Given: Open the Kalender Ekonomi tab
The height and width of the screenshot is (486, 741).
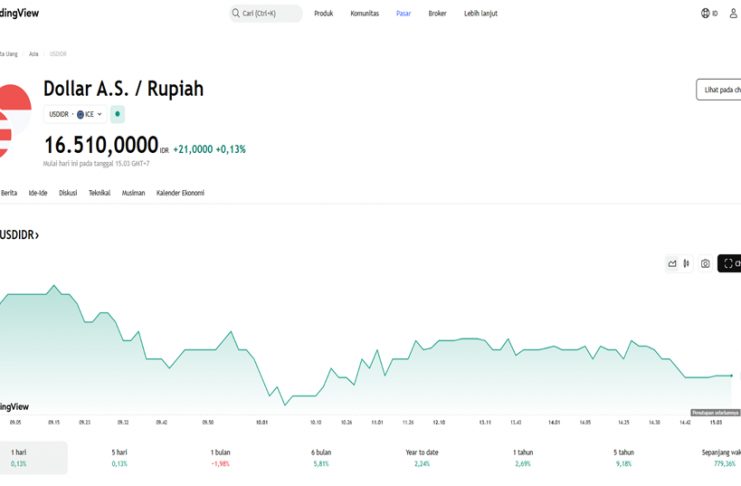Looking at the screenshot, I should (180, 192).
